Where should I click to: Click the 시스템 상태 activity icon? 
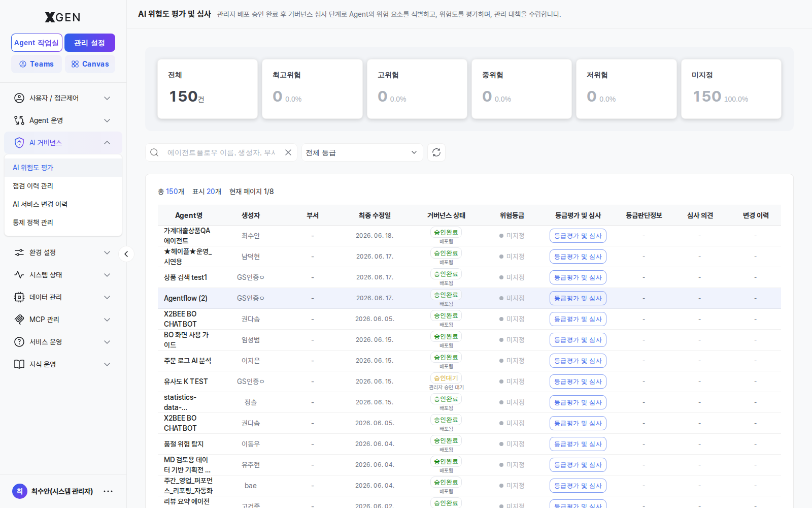coord(19,275)
